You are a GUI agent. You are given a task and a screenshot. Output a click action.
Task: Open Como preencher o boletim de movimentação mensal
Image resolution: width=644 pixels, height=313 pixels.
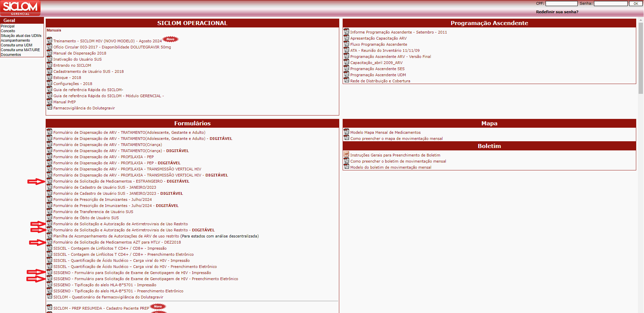[x=398, y=161]
